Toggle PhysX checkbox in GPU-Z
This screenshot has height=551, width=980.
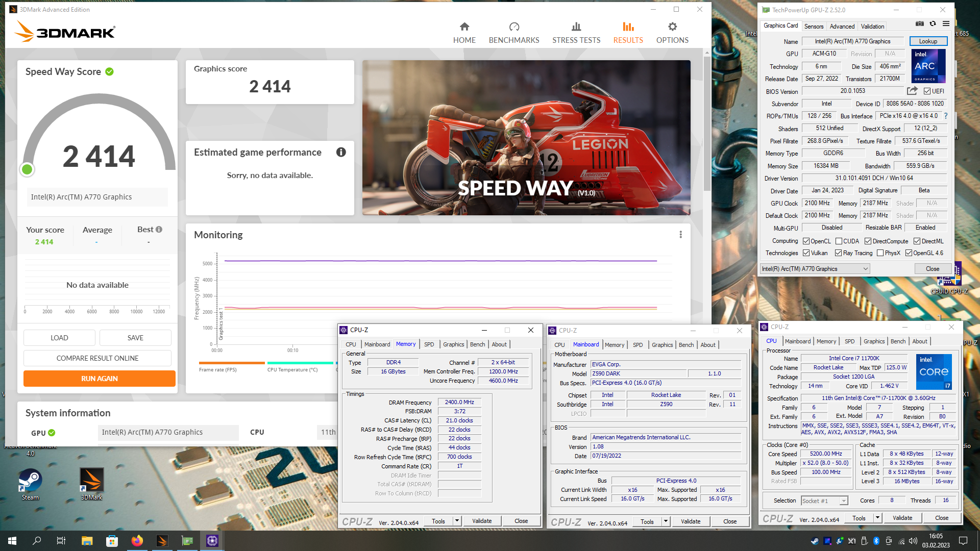[x=880, y=253]
